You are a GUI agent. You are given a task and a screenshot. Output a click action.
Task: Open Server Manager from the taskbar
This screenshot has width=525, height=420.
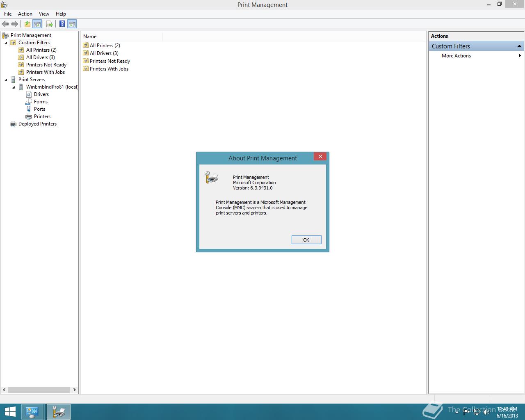click(x=32, y=412)
